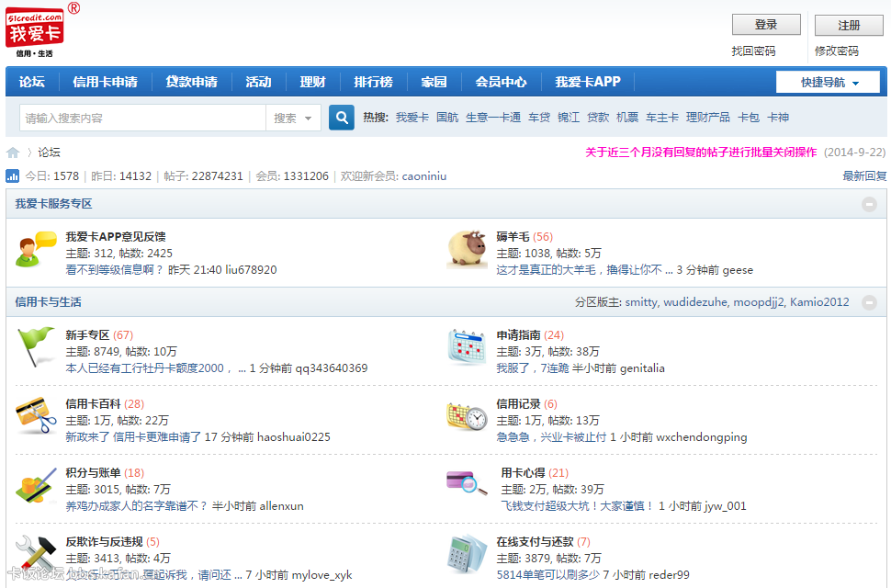Viewport: 891px width, 588px height.
Task: Open the 申请指南 calendar icon
Action: tap(468, 346)
